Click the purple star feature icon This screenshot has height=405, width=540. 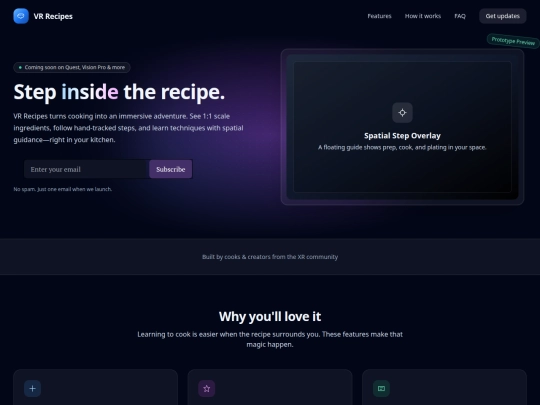pyautogui.click(x=207, y=388)
